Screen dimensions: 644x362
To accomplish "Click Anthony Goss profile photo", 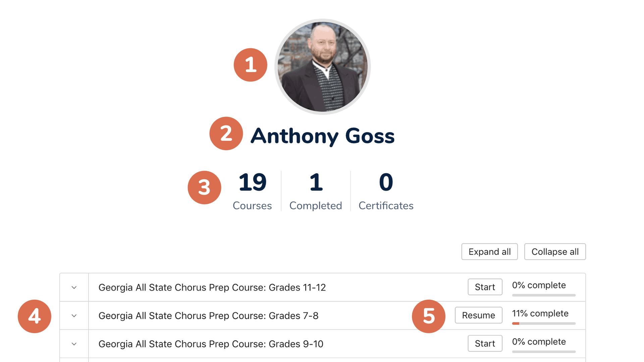I will pos(323,67).
